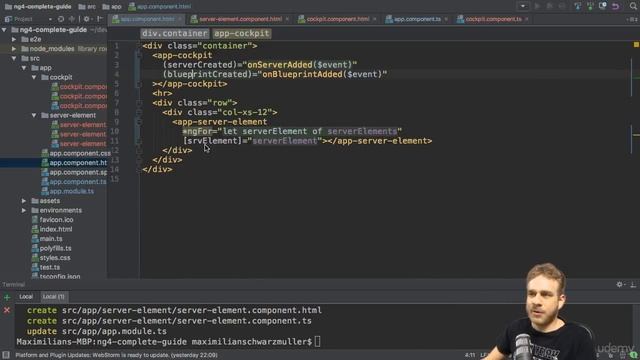Collapse the ng4-complete-guide root folder
This screenshot has height=360, width=640.
(x=4, y=30)
